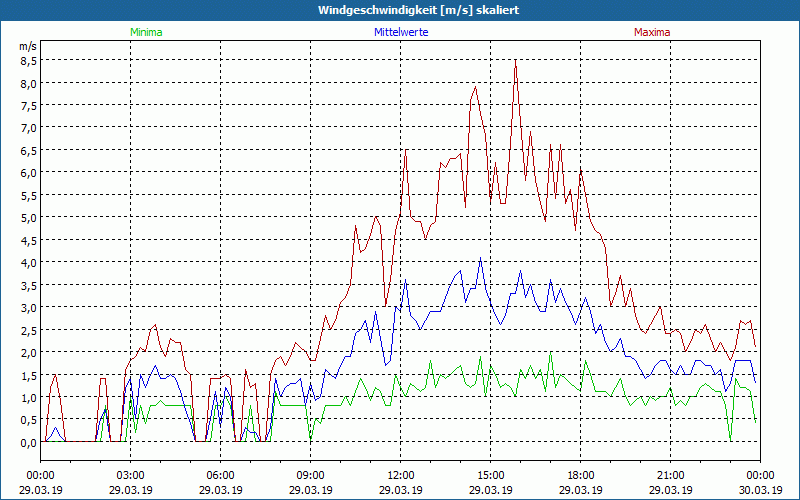Click the 30.03.19 date label
Image resolution: width=800 pixels, height=500 pixels.
click(760, 490)
